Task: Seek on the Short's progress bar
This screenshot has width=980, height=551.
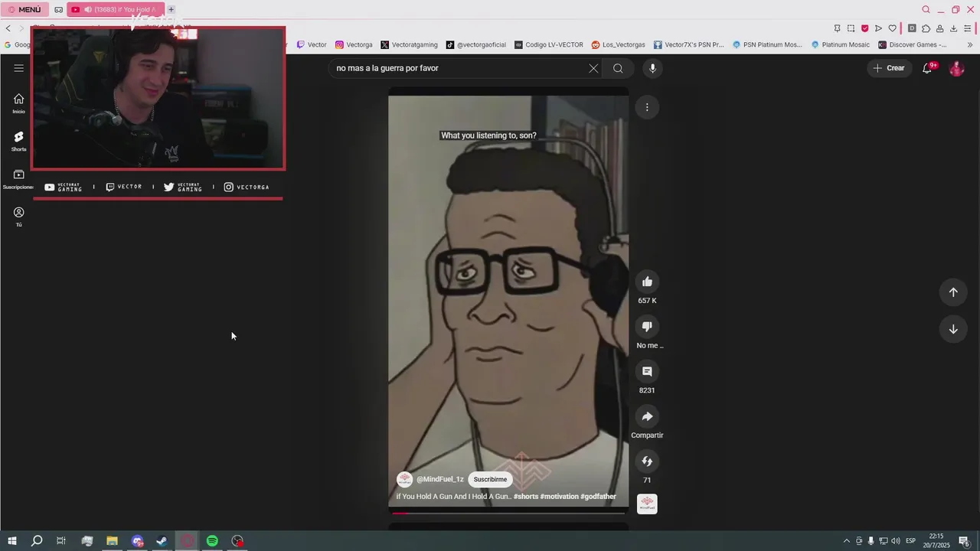Action: pyautogui.click(x=508, y=513)
